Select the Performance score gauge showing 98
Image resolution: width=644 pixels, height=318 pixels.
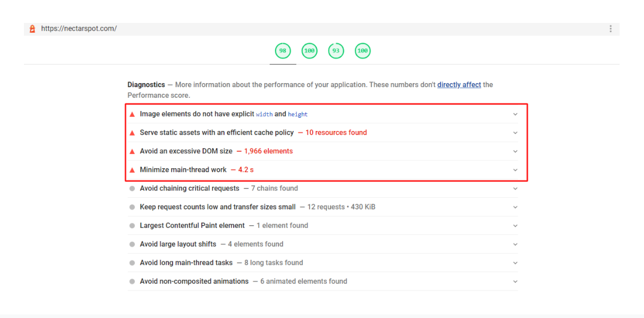click(283, 51)
